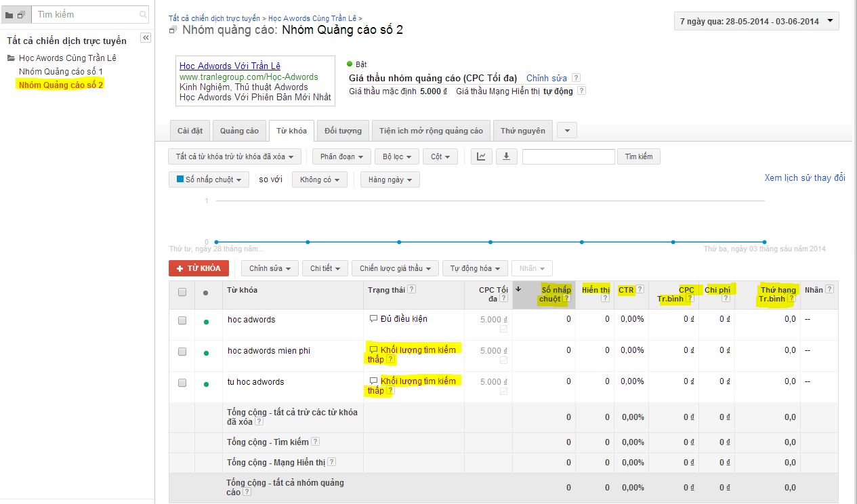Open help icon for Chi phí column
Image resolution: width=857 pixels, height=504 pixels.
pyautogui.click(x=726, y=299)
